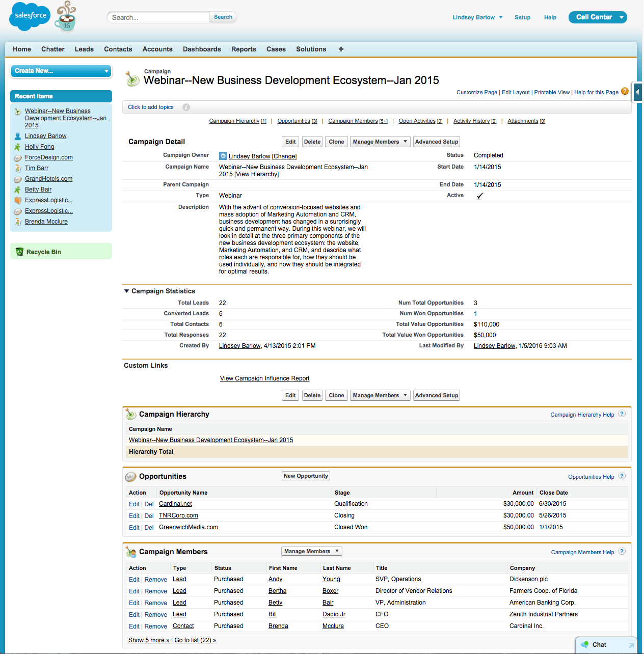The height and width of the screenshot is (654, 644).
Task: Click the Opportunities Help question mark icon
Action: coord(621,476)
